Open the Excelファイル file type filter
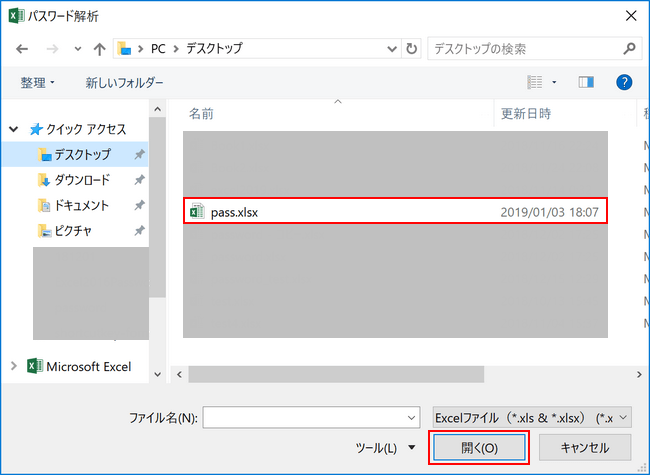Viewport: 650px width, 475px height. click(x=532, y=417)
